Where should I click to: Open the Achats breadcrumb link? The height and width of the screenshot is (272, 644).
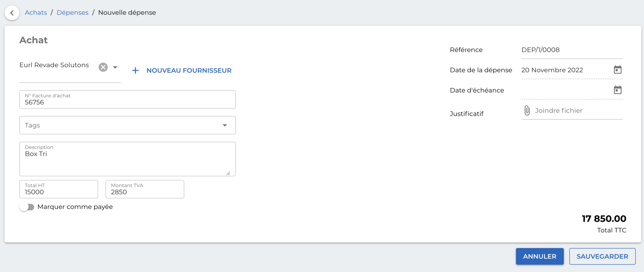coord(36,13)
